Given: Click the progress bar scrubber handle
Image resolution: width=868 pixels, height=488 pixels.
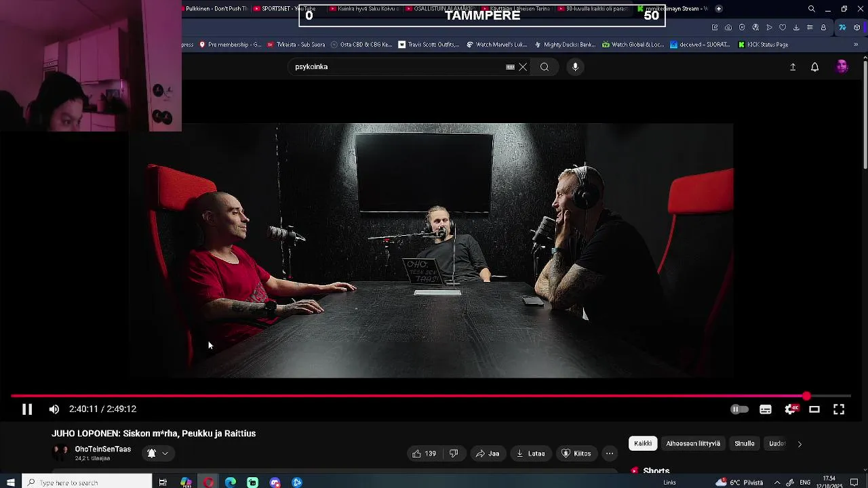Looking at the screenshot, I should tap(806, 396).
